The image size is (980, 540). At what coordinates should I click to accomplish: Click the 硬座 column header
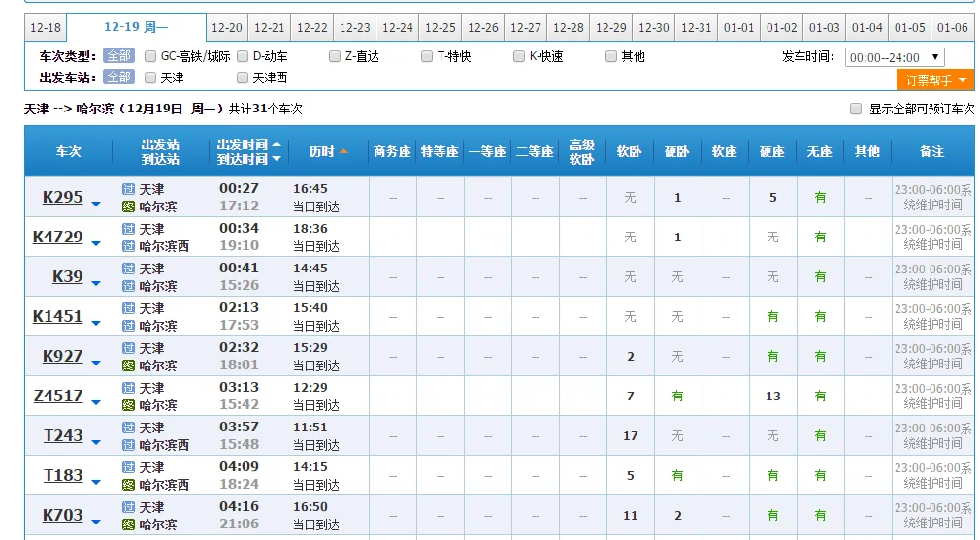[772, 151]
